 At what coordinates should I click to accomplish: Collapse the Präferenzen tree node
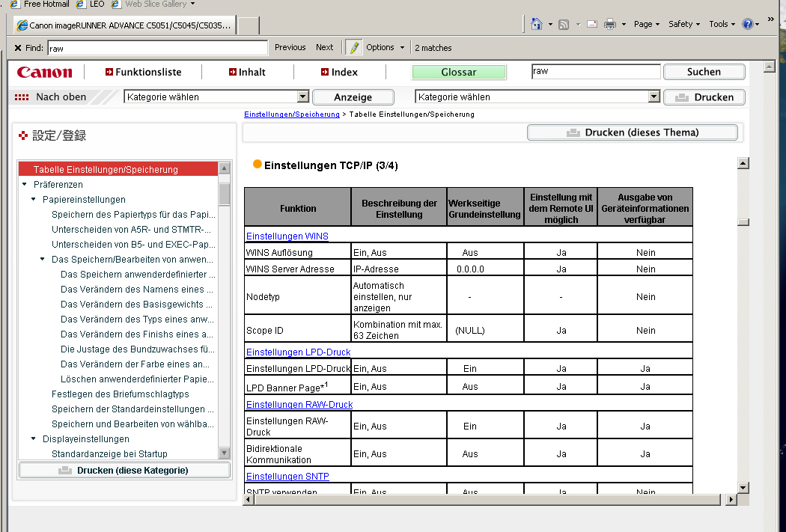(25, 184)
